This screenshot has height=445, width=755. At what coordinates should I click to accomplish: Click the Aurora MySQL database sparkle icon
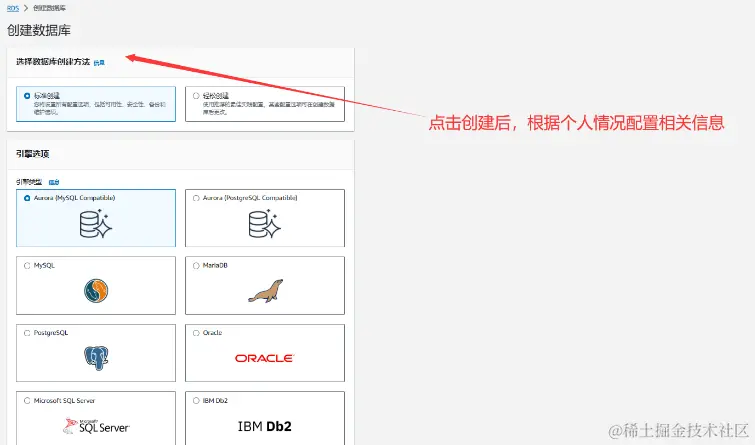pos(96,224)
